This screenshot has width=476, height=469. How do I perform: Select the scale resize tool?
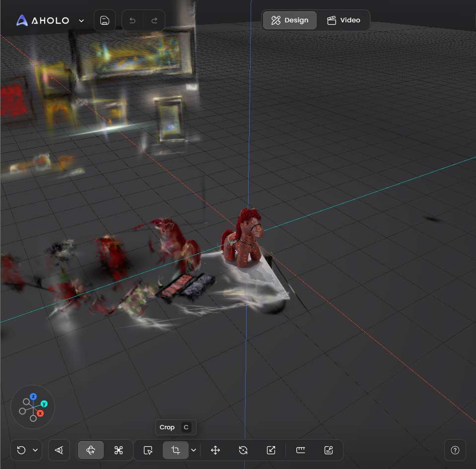pyautogui.click(x=271, y=450)
